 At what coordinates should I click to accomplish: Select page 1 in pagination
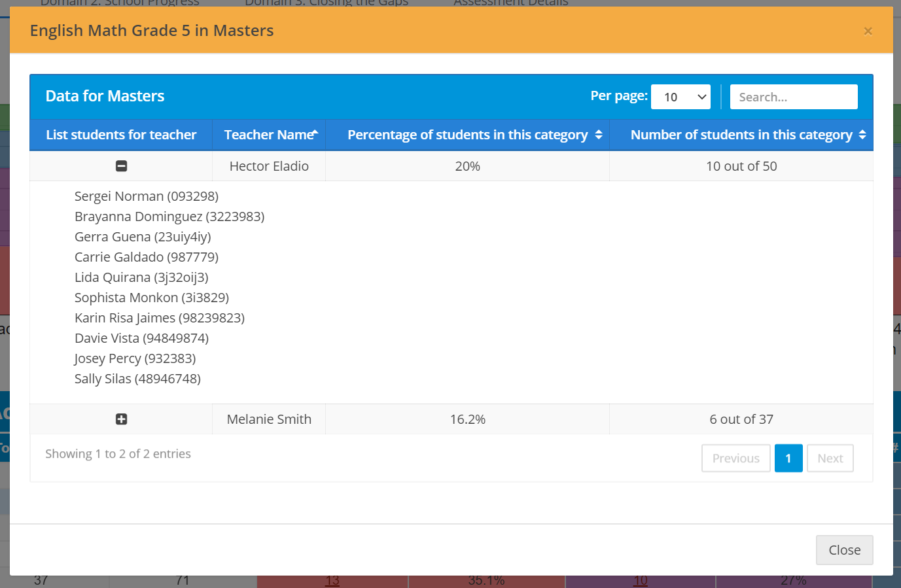(x=788, y=458)
